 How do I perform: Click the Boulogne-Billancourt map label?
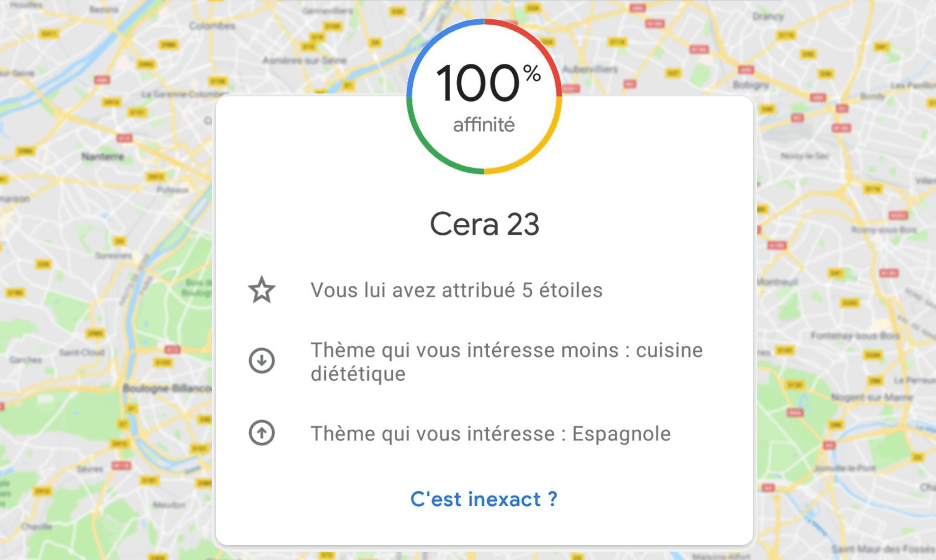(x=167, y=388)
